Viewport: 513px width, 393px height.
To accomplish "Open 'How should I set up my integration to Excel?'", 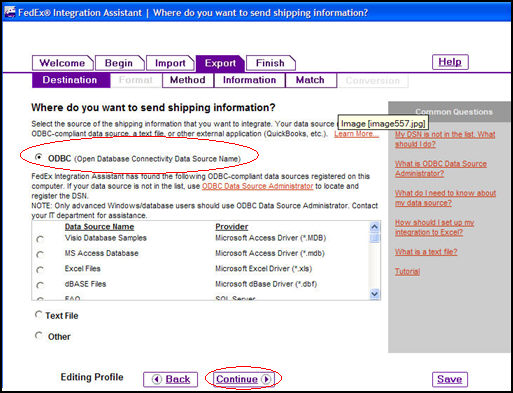I will 434,227.
